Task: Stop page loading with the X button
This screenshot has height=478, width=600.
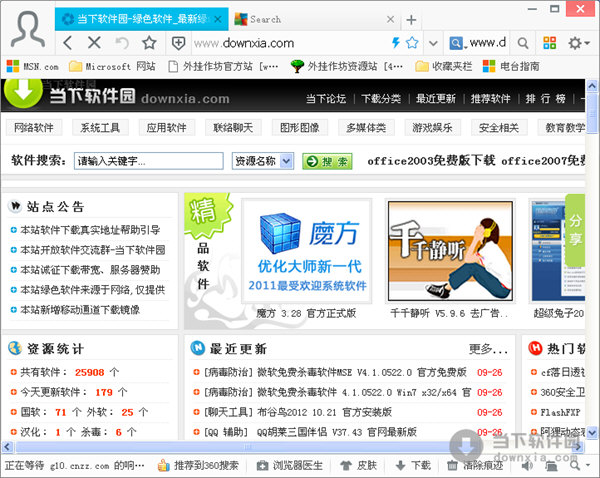Action: point(94,43)
